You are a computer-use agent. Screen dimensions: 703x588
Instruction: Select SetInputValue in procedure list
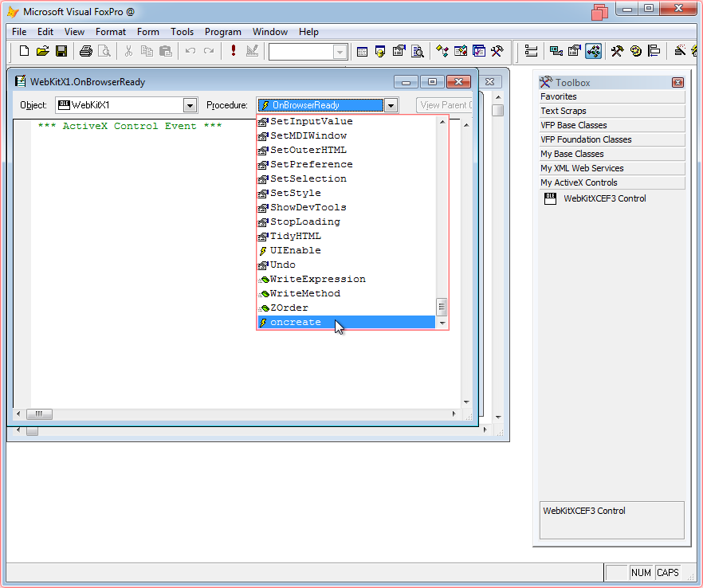346,121
